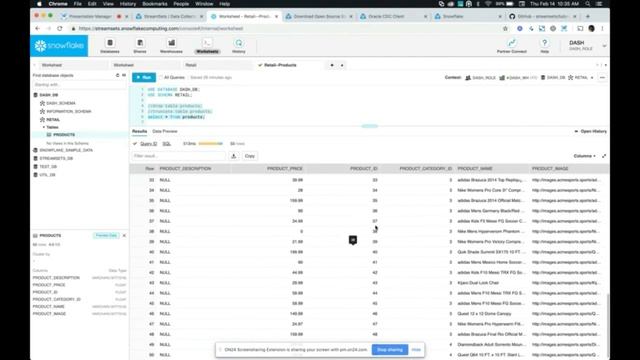Open Partner Connect
640x360 pixels.
(511, 46)
